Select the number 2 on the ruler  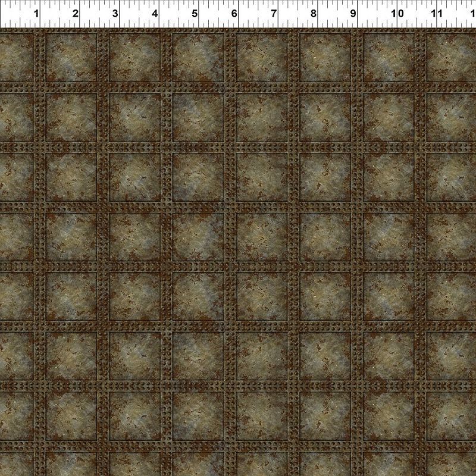(x=76, y=14)
